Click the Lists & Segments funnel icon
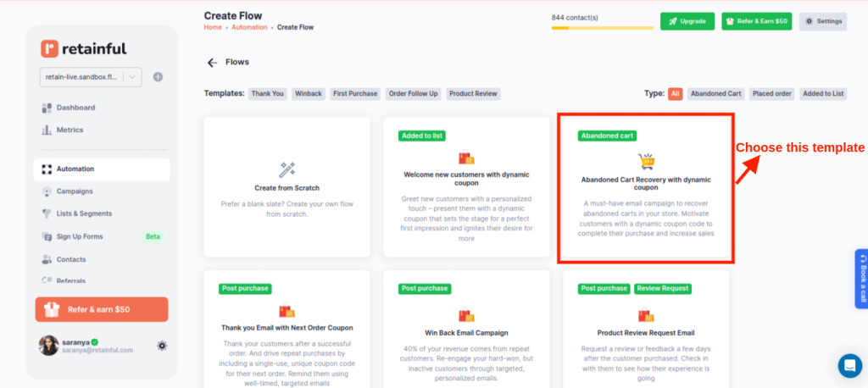The width and height of the screenshot is (868, 388). point(47,213)
